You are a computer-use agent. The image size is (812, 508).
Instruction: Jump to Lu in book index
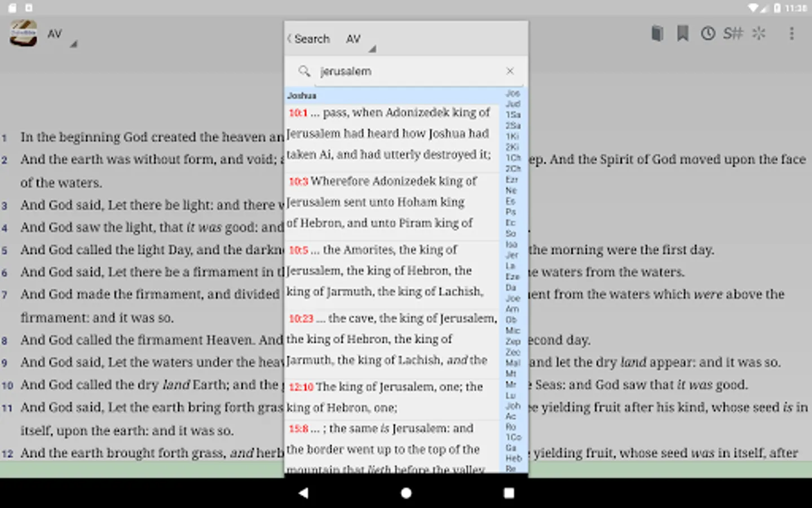tap(510, 395)
